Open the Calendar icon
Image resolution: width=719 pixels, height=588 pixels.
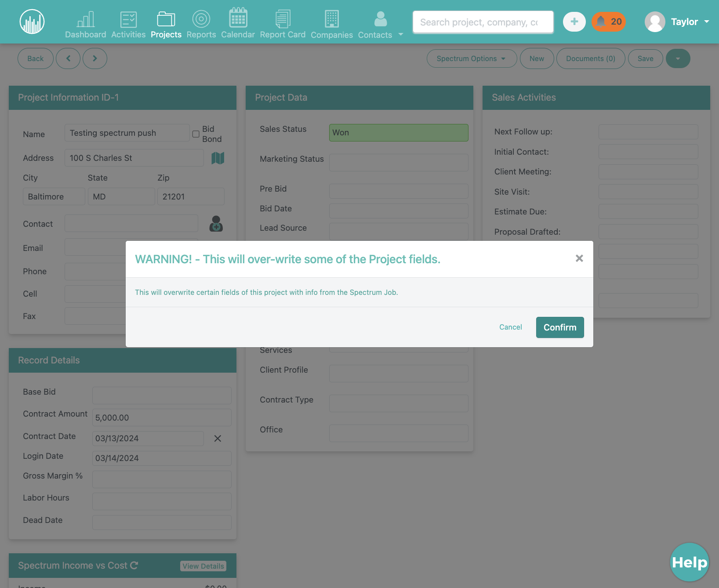coord(238,18)
